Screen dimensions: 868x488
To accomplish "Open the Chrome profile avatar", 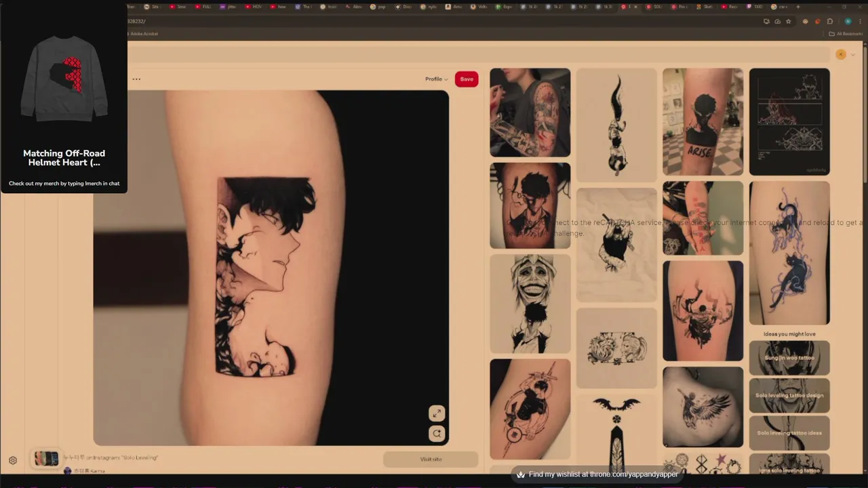I will pyautogui.click(x=848, y=21).
